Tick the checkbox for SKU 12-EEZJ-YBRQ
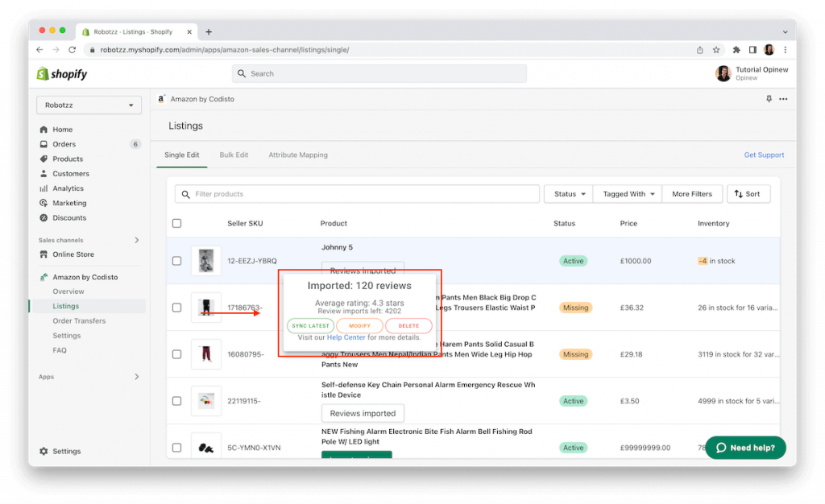Screen dimensions: 825x504 click(176, 261)
